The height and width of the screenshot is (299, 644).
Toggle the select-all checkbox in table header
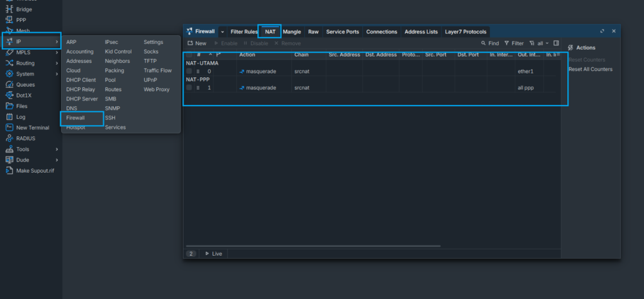pos(189,55)
